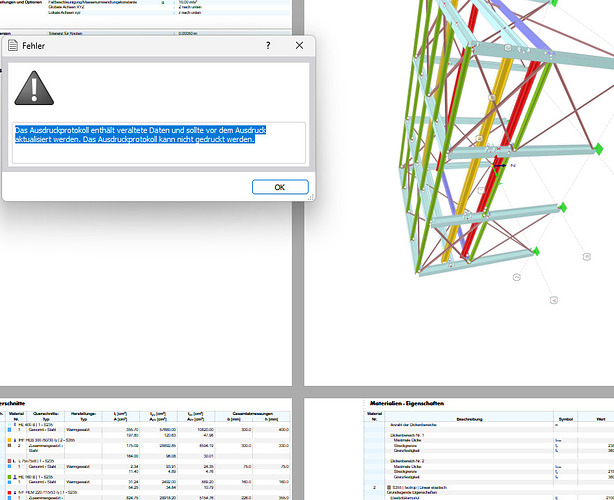Click the Wert column header

(600, 418)
